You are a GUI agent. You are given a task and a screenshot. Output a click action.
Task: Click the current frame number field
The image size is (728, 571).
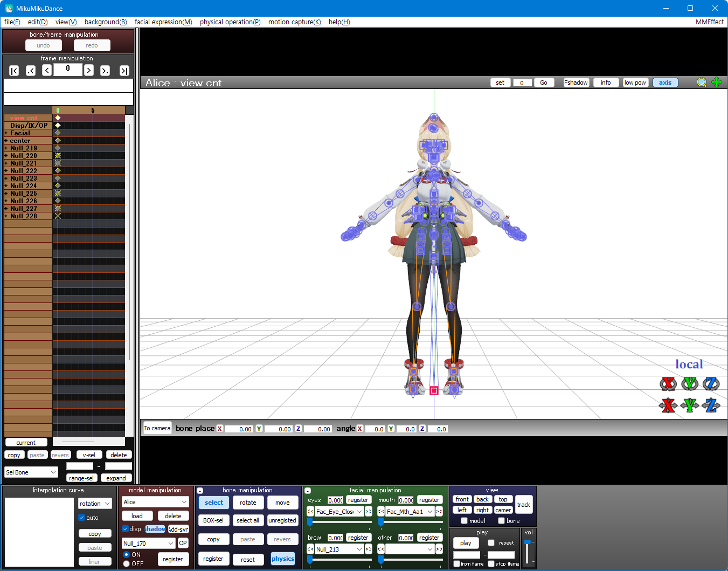[x=68, y=70]
